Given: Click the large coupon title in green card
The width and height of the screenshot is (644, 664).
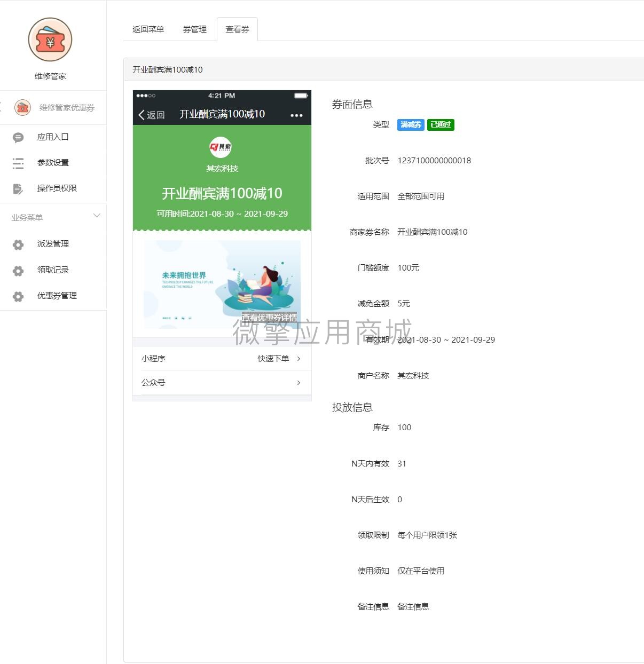Looking at the screenshot, I should point(222,193).
